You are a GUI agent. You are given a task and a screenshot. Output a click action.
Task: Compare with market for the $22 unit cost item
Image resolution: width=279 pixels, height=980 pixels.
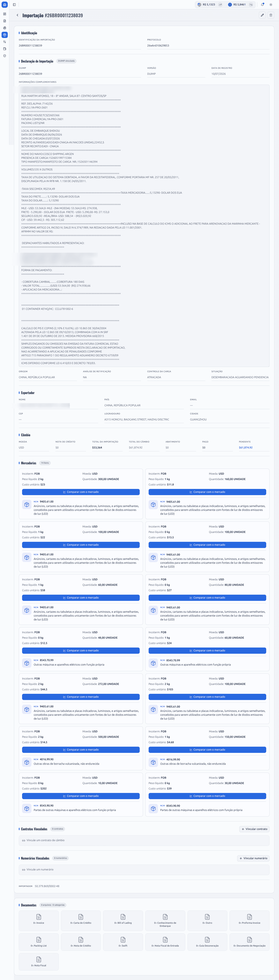pos(81,545)
